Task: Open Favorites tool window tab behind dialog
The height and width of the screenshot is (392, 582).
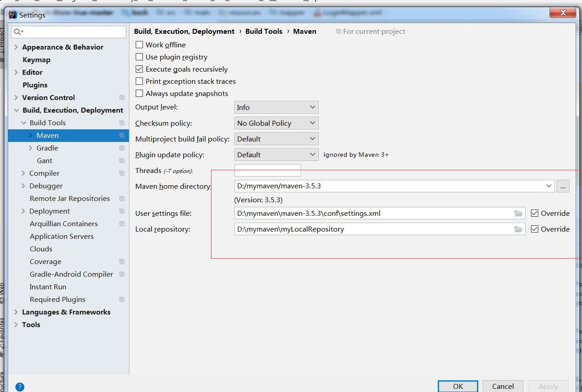Action: pos(2,333)
